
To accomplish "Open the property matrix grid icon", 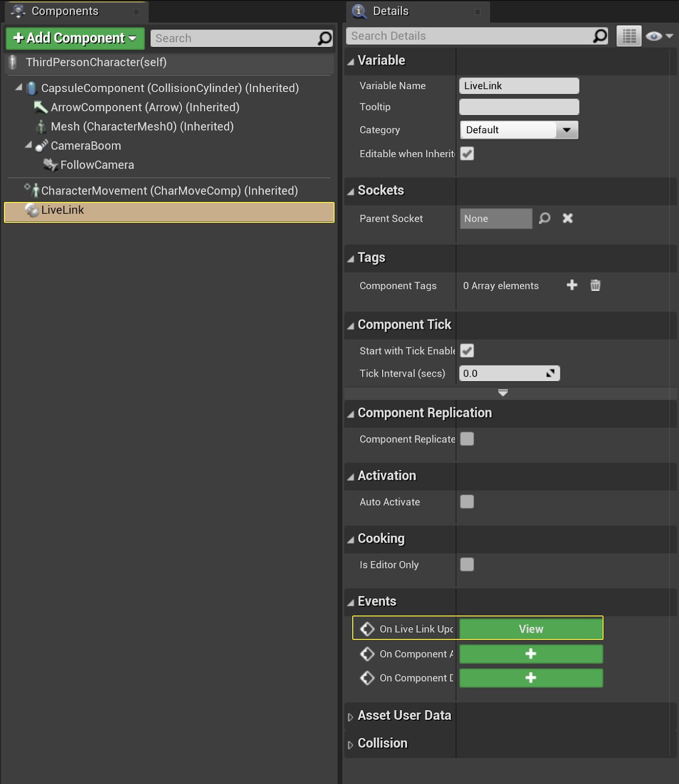I will (629, 36).
